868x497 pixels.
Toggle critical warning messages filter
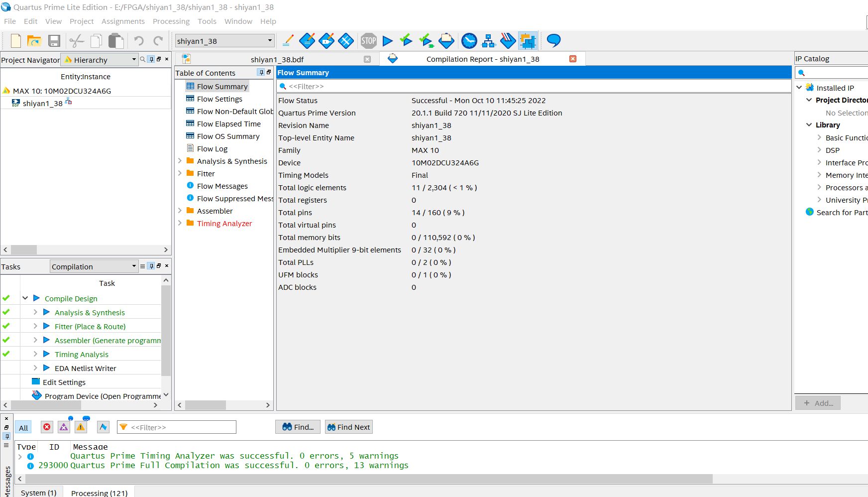[x=64, y=427]
